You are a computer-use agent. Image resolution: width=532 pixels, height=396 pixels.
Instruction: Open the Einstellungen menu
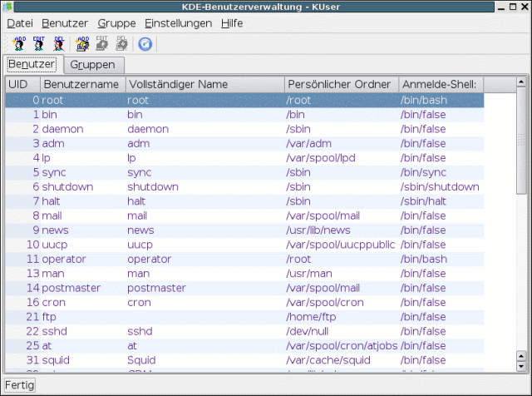pos(178,23)
